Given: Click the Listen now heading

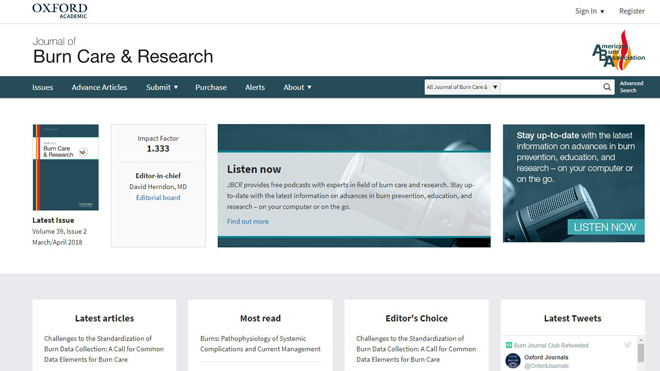Looking at the screenshot, I should [254, 169].
